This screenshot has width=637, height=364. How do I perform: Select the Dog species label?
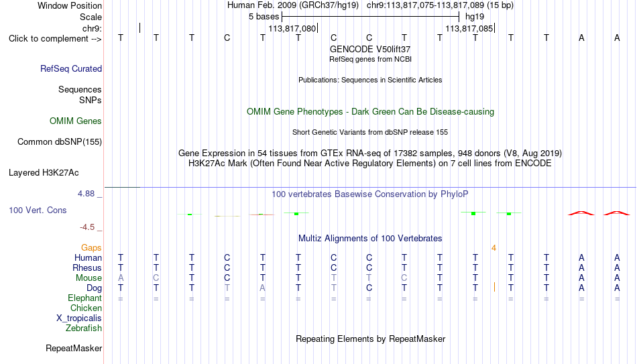pyautogui.click(x=95, y=288)
